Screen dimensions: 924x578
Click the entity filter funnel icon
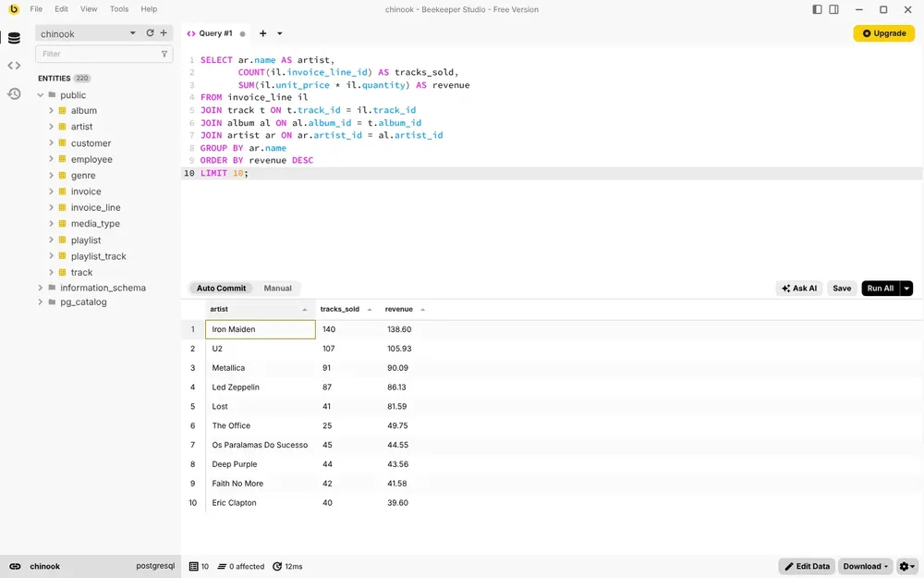(x=164, y=54)
